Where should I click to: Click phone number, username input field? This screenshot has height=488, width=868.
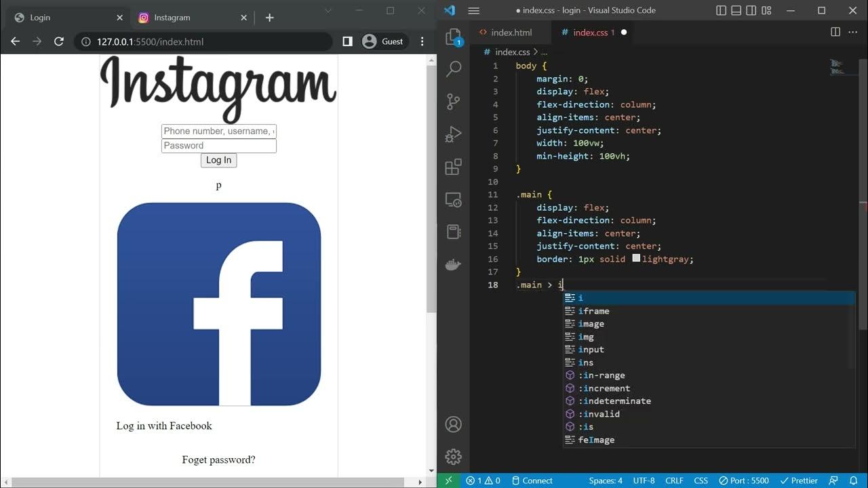[219, 131]
